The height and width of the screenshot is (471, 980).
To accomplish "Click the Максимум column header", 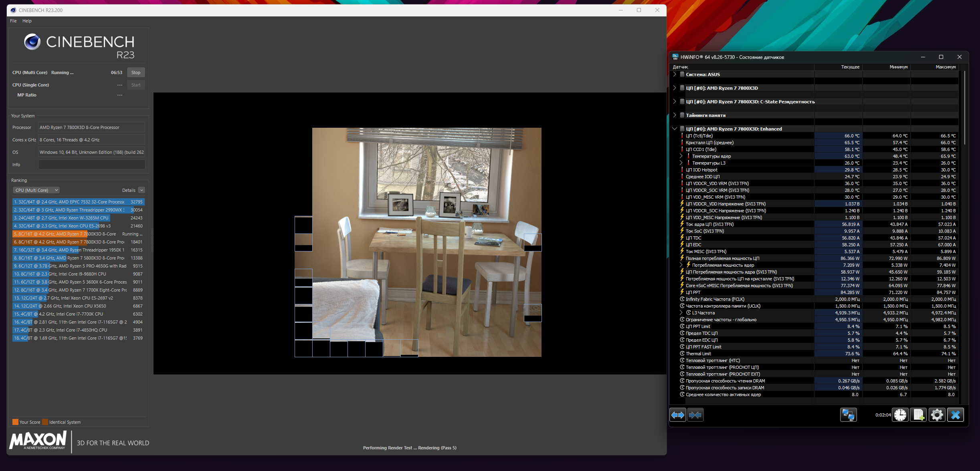I will (x=946, y=67).
